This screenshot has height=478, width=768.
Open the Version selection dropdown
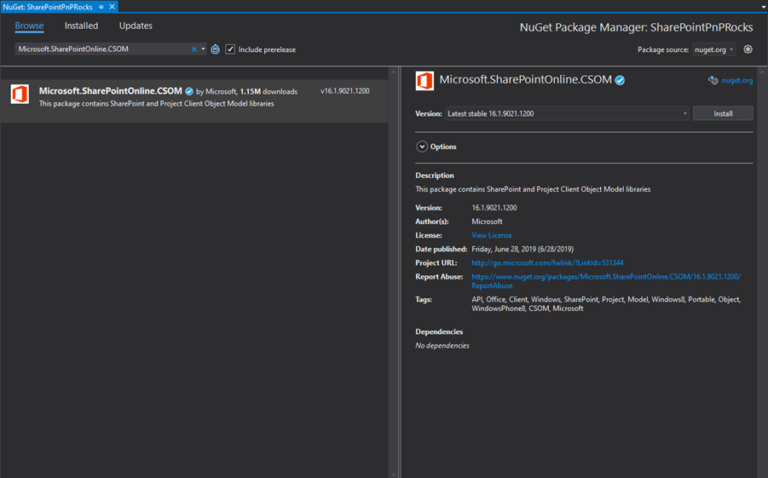pyautogui.click(x=566, y=114)
